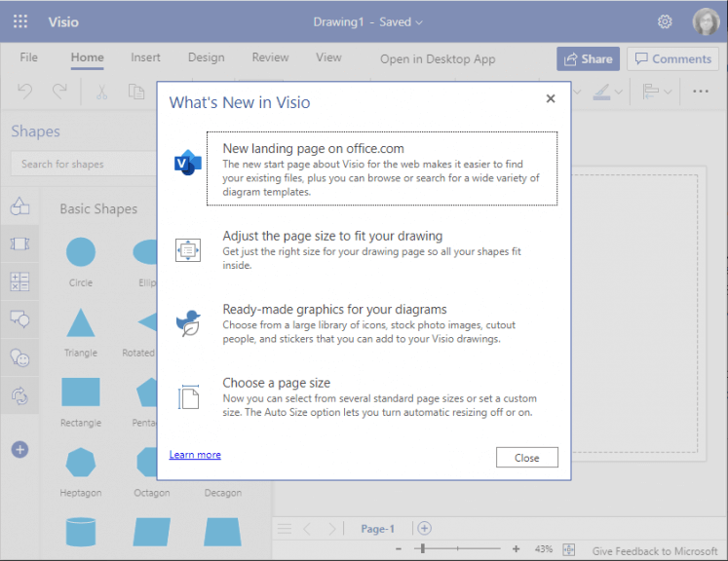Select the Page-1 tab
This screenshot has height=561, width=728.
coord(377,529)
